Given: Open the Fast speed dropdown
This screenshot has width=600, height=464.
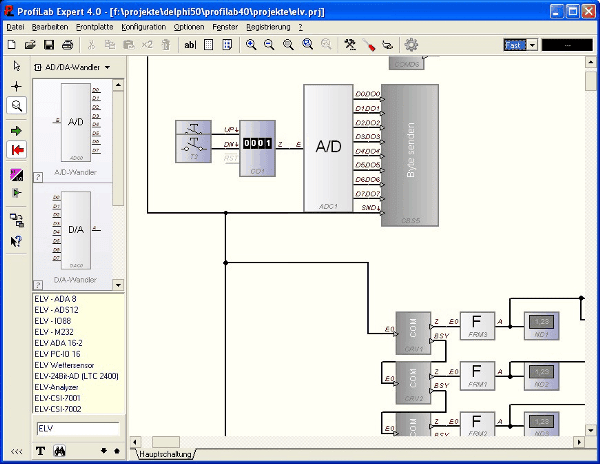Looking at the screenshot, I should coord(532,45).
